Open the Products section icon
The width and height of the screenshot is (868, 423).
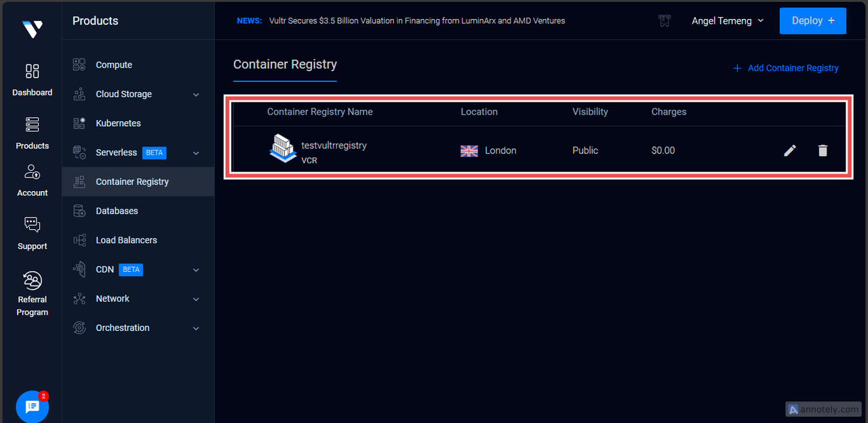tap(32, 125)
